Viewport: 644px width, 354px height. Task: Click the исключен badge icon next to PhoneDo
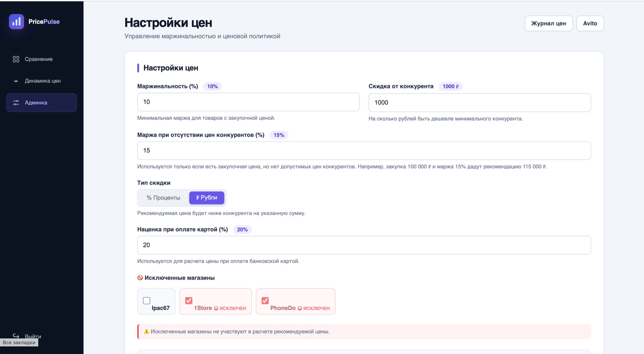coord(300,308)
